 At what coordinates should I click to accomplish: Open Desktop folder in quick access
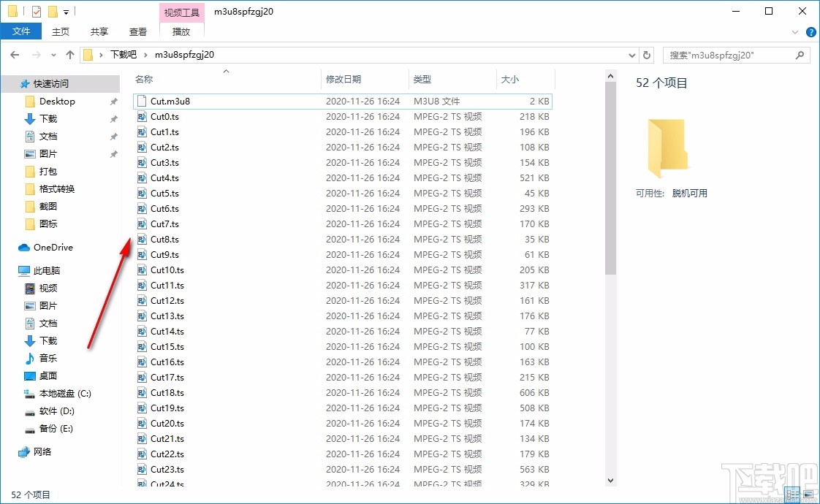[57, 101]
